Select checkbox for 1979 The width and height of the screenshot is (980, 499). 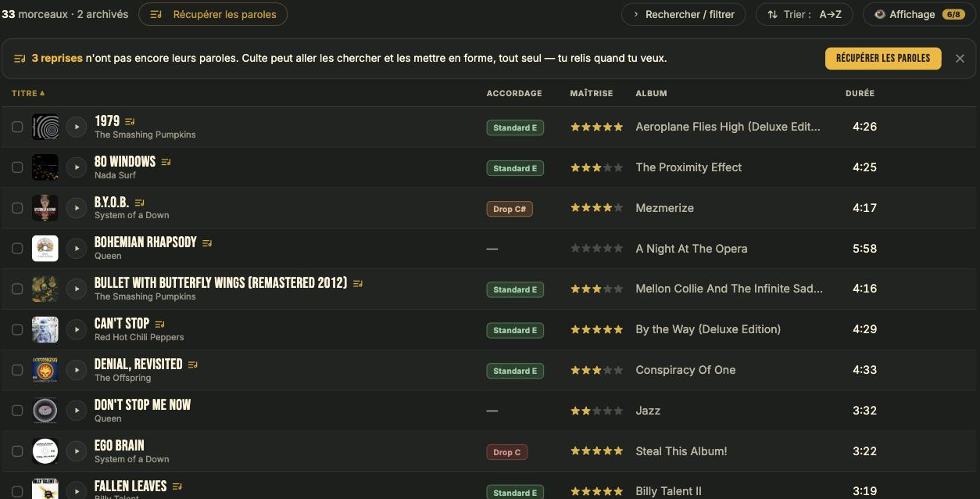tap(17, 127)
